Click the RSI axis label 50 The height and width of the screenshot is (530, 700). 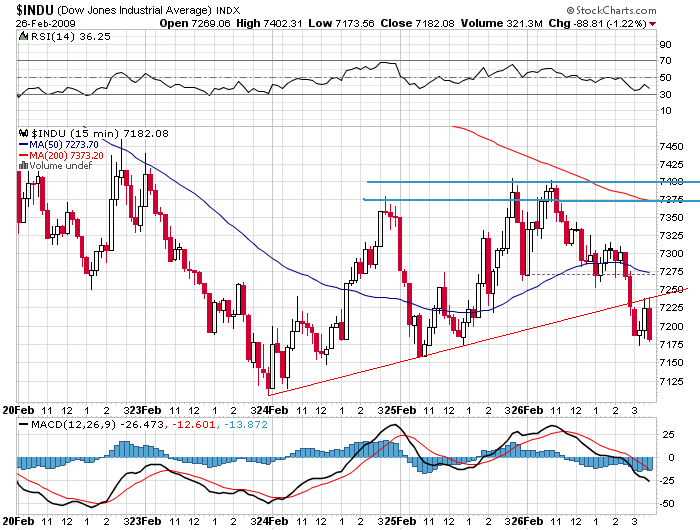point(665,78)
